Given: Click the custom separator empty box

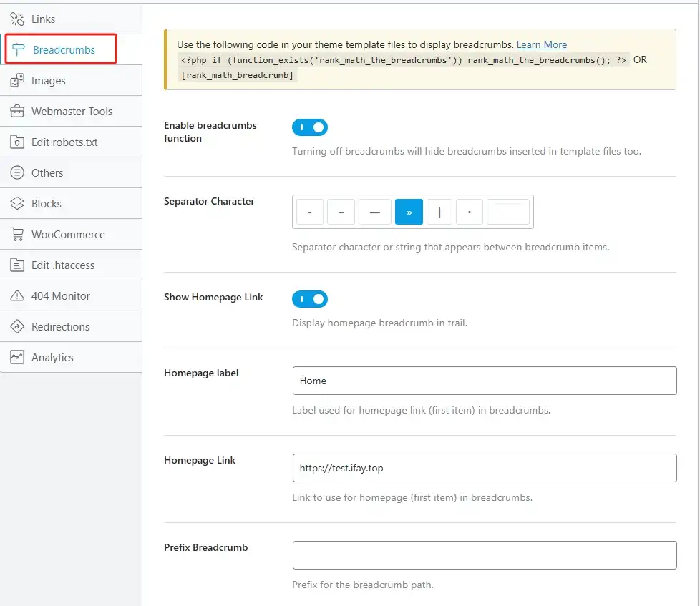Looking at the screenshot, I should (508, 212).
